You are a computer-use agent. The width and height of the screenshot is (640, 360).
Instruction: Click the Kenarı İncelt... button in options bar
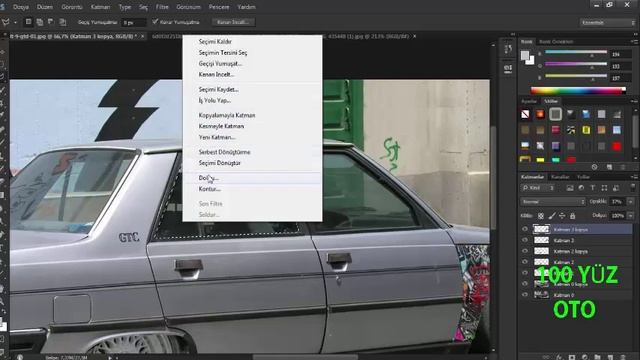coord(233,22)
